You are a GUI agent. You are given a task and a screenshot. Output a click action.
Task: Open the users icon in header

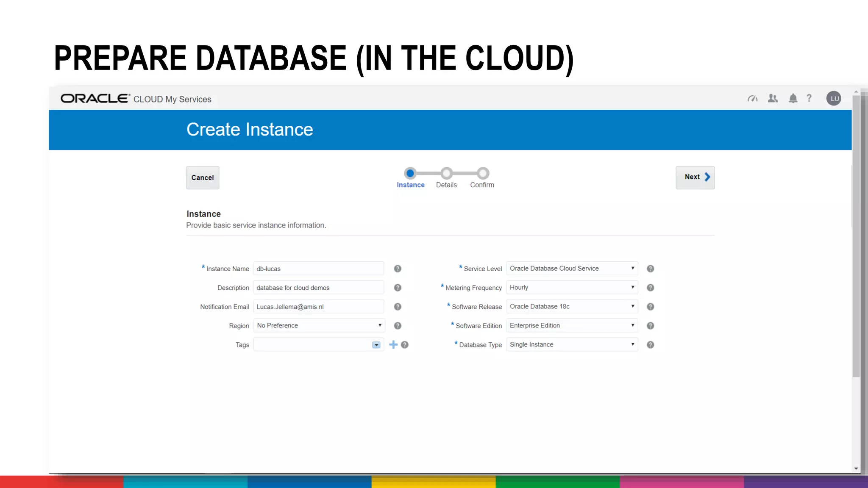pyautogui.click(x=773, y=98)
